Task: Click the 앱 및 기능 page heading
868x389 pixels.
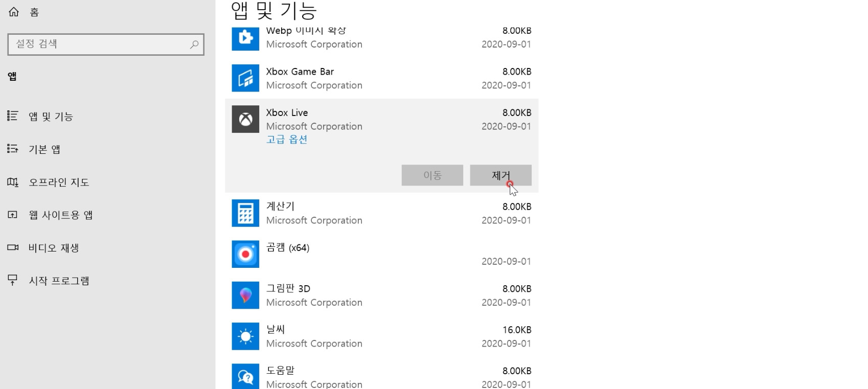Action: pos(274,10)
